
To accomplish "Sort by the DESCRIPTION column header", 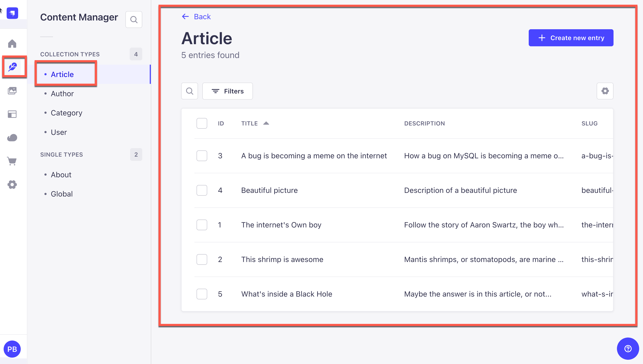I will click(424, 123).
